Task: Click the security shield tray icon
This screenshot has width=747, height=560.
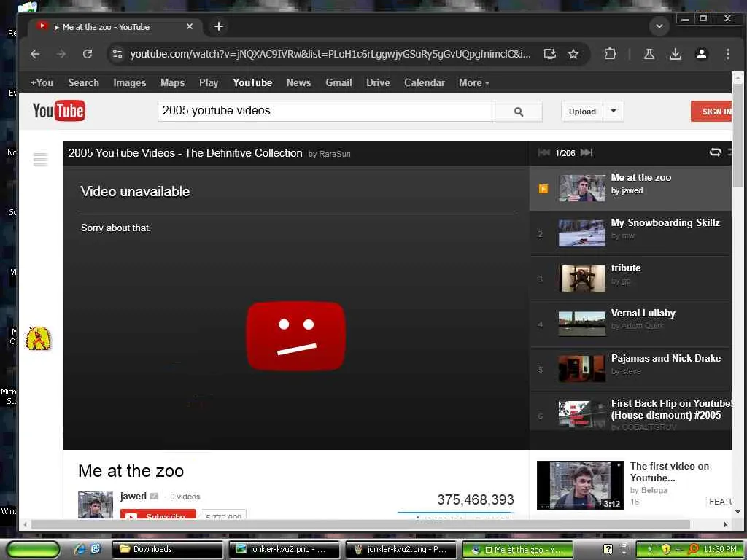Action: 666,549
